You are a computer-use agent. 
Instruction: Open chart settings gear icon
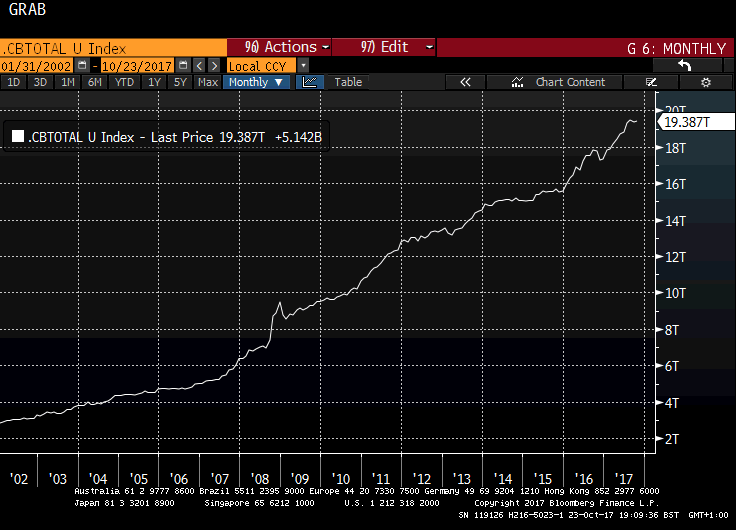click(705, 82)
